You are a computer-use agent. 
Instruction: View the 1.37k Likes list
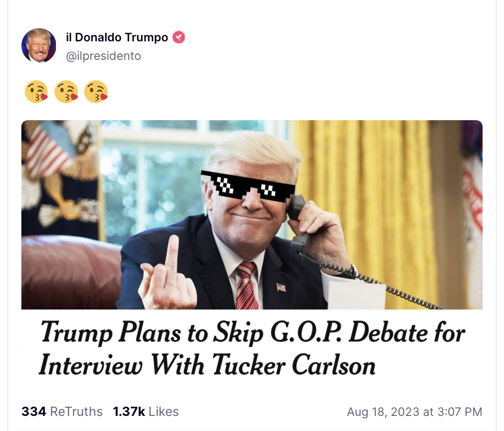(x=145, y=412)
